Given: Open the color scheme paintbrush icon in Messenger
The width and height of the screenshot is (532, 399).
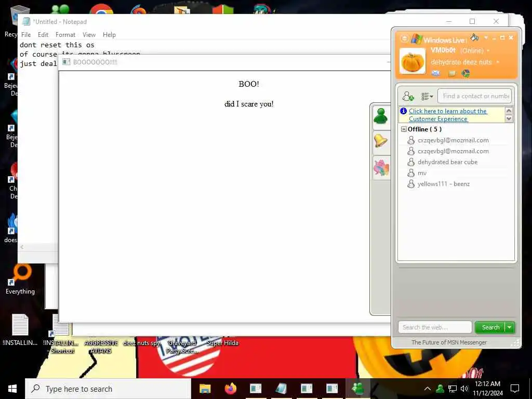Looking at the screenshot, I should pyautogui.click(x=474, y=37).
